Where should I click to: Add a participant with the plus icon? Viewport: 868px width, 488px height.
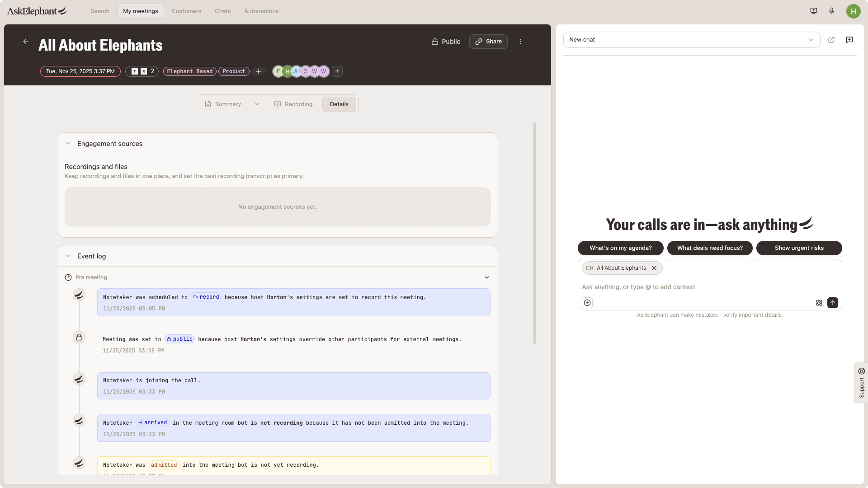[x=337, y=71]
